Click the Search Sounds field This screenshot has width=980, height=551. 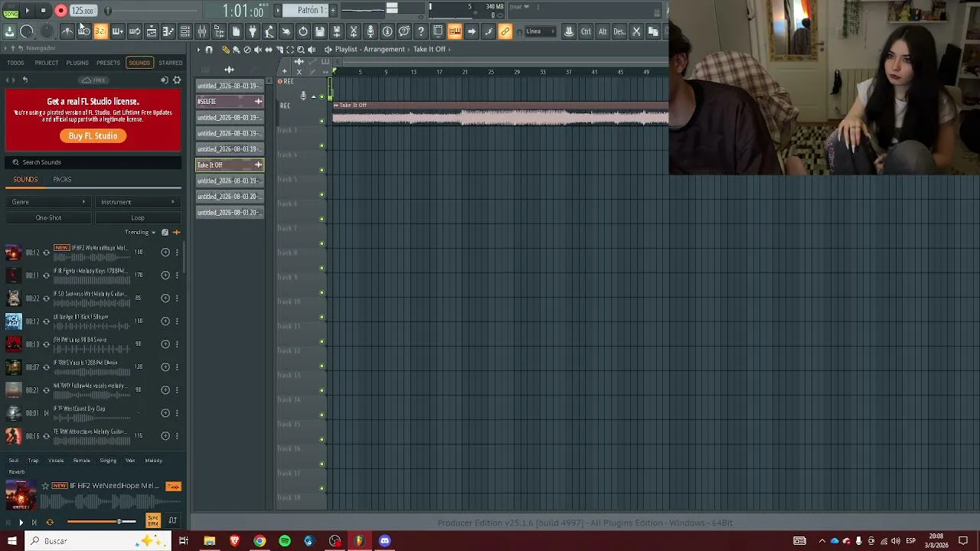(x=93, y=162)
